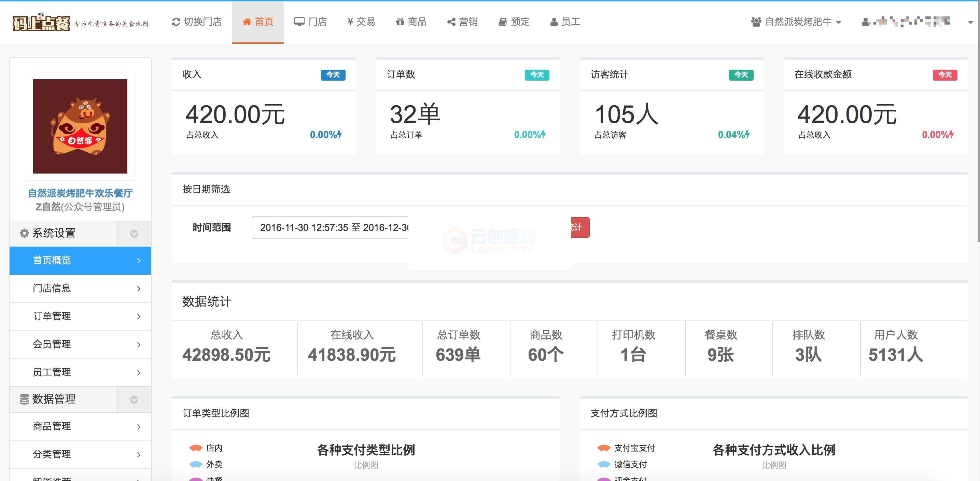This screenshot has height=481, width=980.
Task: Click the red 统计 button
Action: [580, 228]
